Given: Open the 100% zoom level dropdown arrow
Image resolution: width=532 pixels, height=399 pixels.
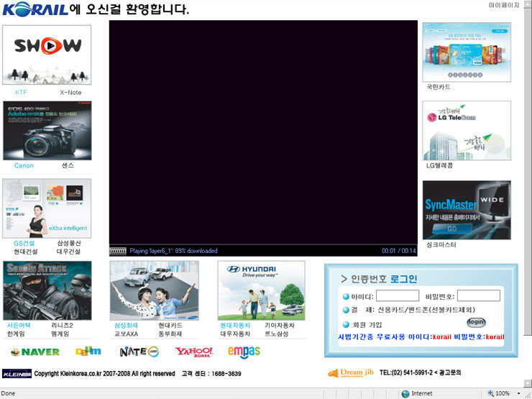Looking at the screenshot, I should [x=519, y=393].
